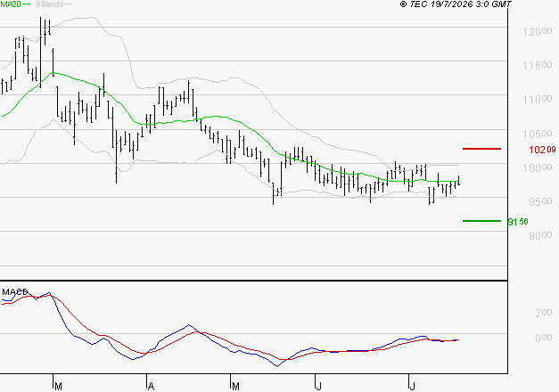Click the TEC copyright timestamp text
Viewport: 559px width, 392px height.
[x=456, y=4]
